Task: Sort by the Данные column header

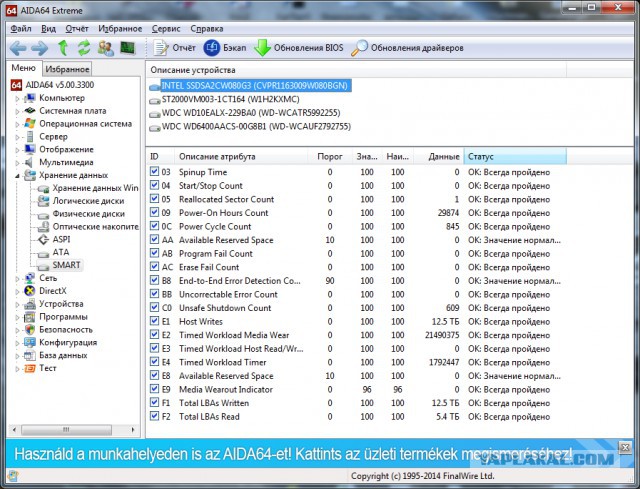Action: (x=438, y=156)
